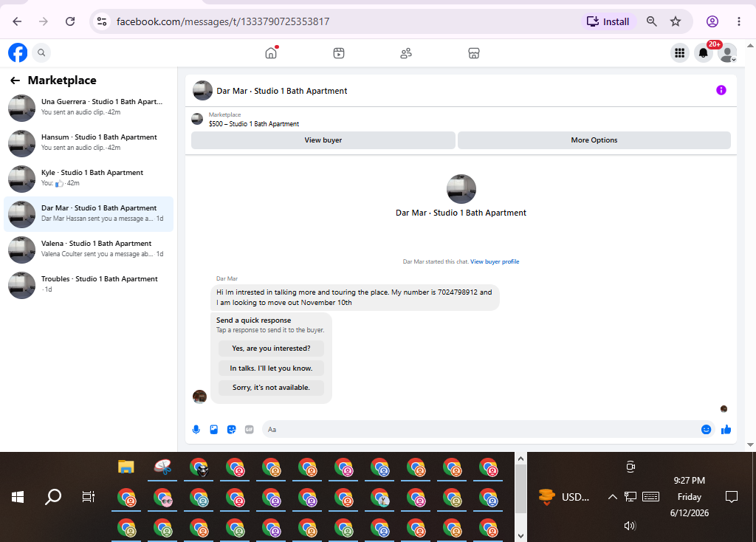Viewport: 756px width, 542px height.
Task: Open the Windows Start menu
Action: 18,497
